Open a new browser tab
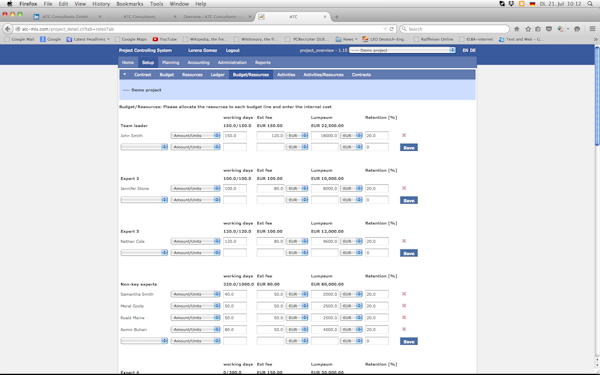The height and width of the screenshot is (375, 600). point(337,17)
